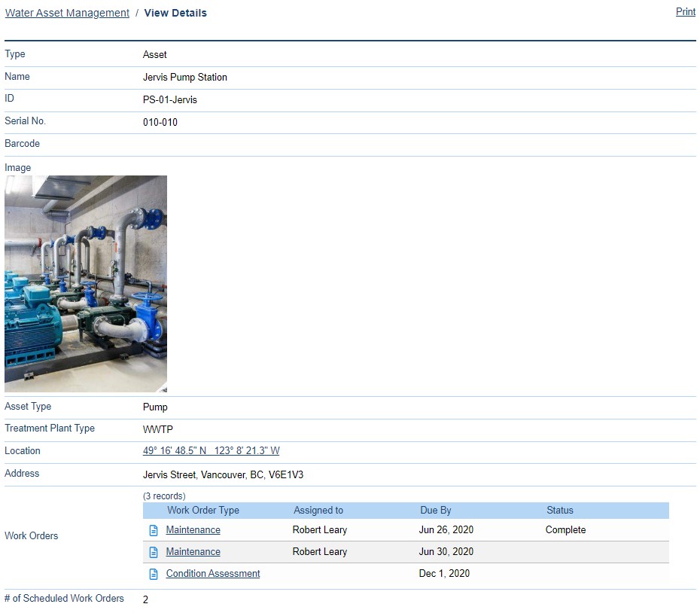700x613 pixels.
Task: Click the document icon on the second Maintenance row
Action: pos(152,552)
